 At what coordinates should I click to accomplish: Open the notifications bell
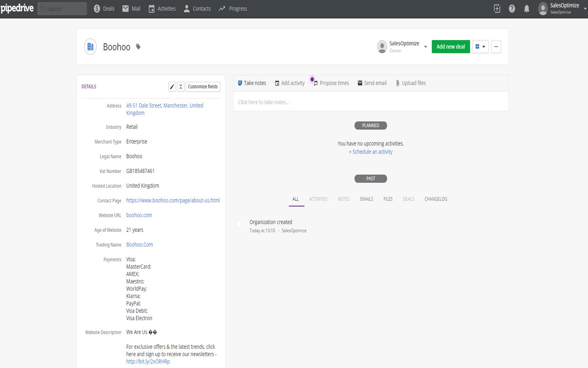pyautogui.click(x=527, y=9)
